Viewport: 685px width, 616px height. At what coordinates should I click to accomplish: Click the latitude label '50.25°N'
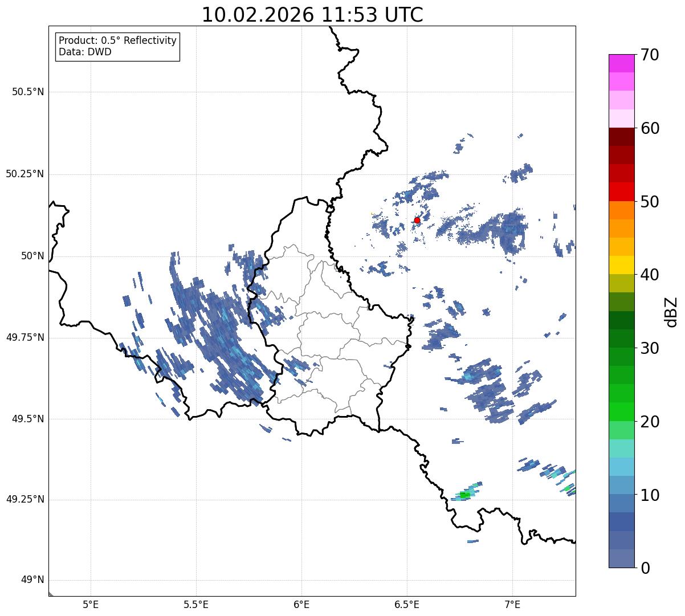coord(25,174)
